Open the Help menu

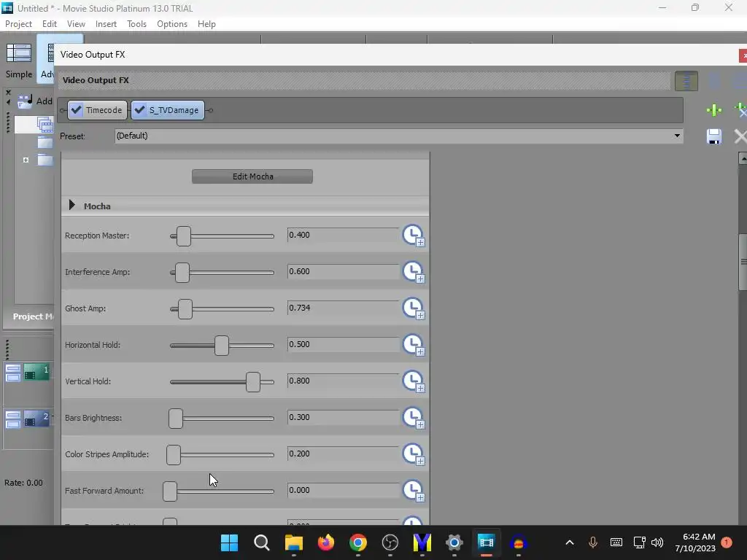click(x=206, y=24)
